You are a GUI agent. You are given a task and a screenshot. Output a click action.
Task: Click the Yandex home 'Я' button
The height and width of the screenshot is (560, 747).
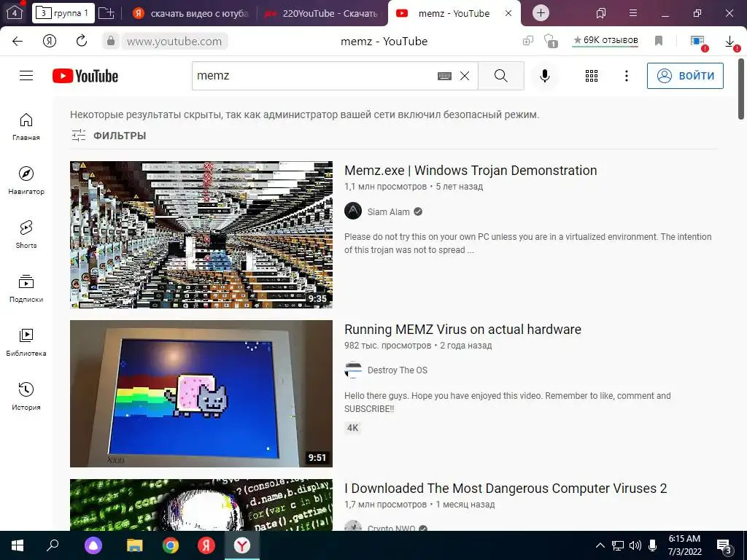50,41
